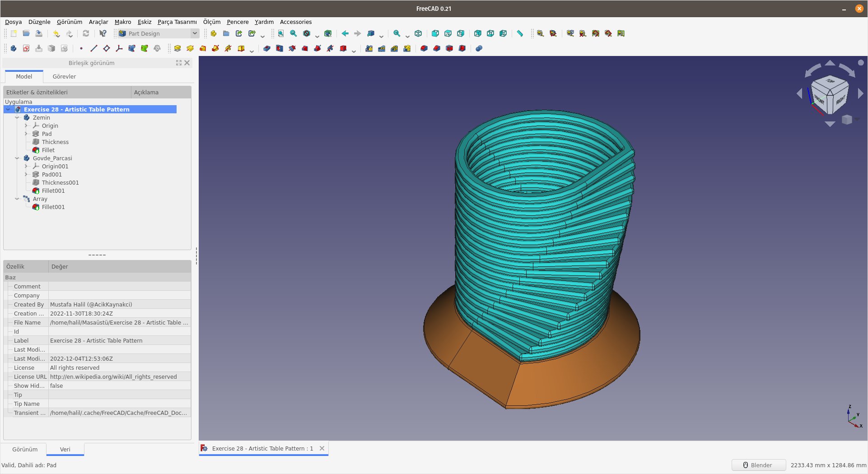The height and width of the screenshot is (474, 868).
Task: Click the Değer column header
Action: [120, 266]
